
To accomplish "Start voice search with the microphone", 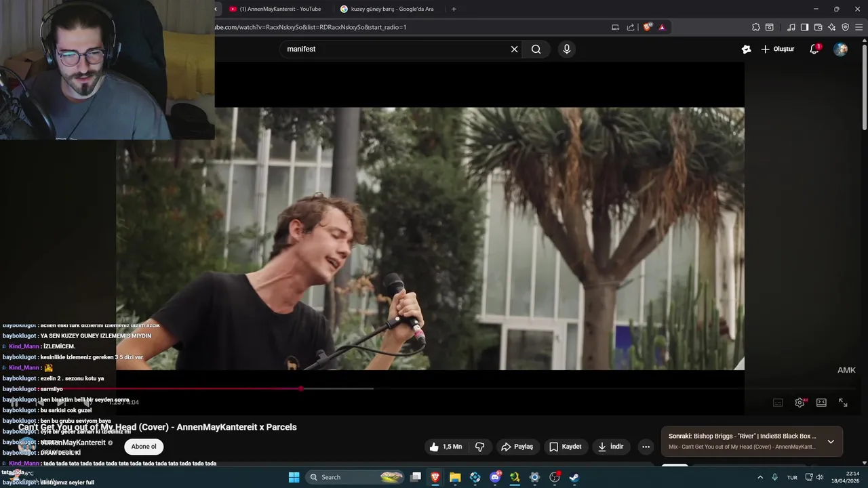I will point(567,49).
